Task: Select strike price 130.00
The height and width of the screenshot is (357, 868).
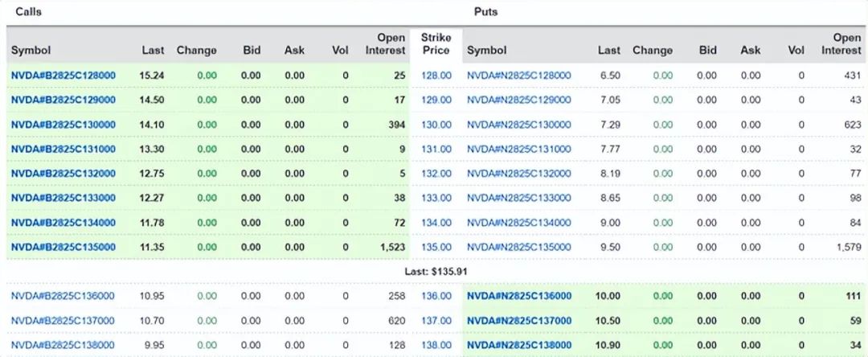Action: tap(436, 125)
